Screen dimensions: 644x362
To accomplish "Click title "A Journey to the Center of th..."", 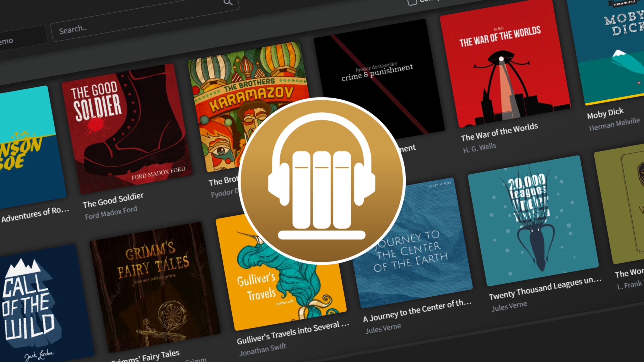I will (x=417, y=311).
